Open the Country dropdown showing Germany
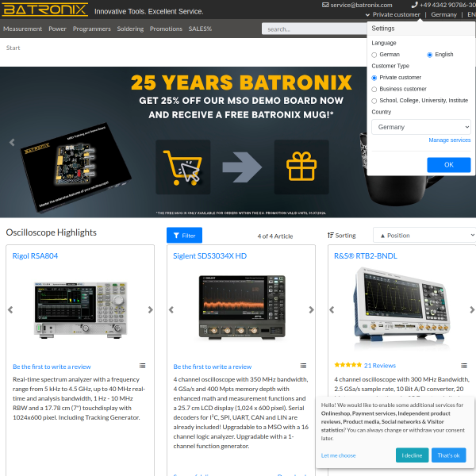Image resolution: width=476 pixels, height=476 pixels. click(x=421, y=127)
